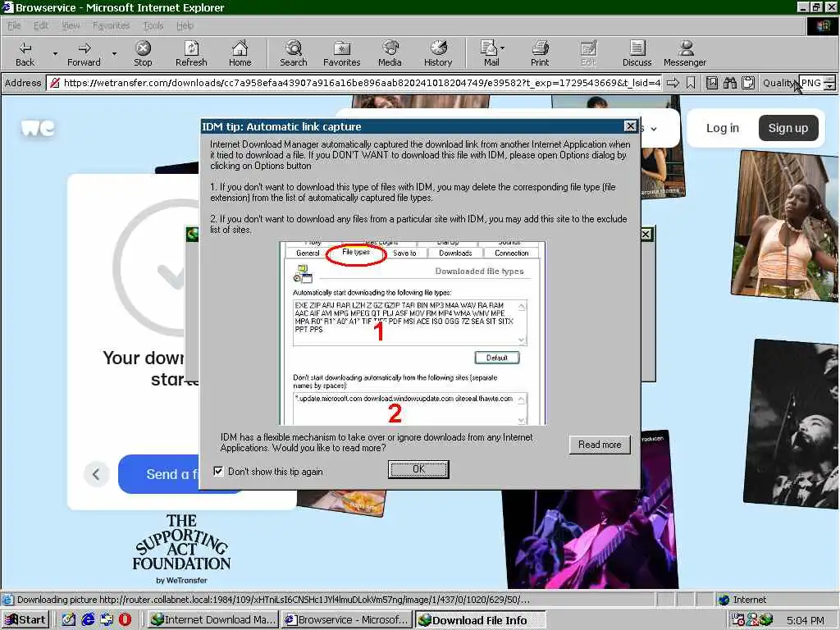Image resolution: width=840 pixels, height=630 pixels.
Task: Close the IDM tip dialog
Action: [631, 126]
